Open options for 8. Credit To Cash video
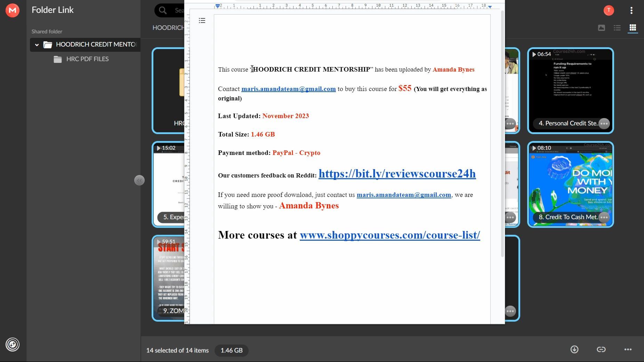This screenshot has width=644, height=362. coord(604,217)
